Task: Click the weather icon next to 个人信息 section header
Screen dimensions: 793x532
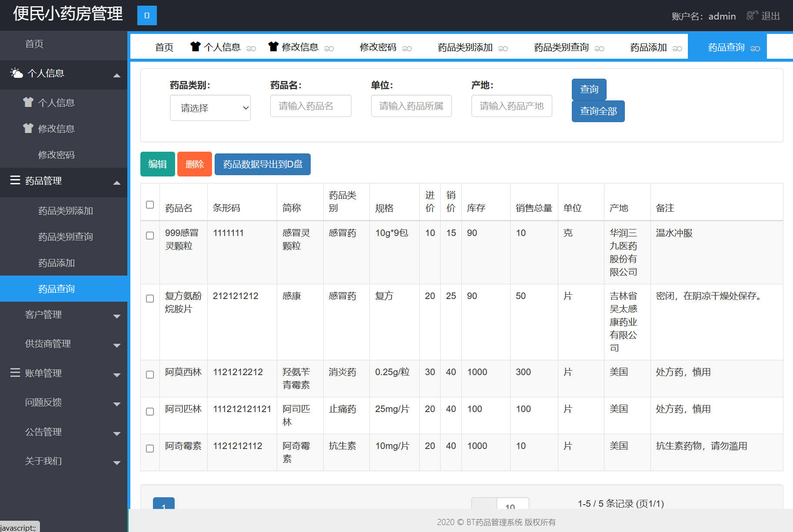Action: tap(17, 73)
